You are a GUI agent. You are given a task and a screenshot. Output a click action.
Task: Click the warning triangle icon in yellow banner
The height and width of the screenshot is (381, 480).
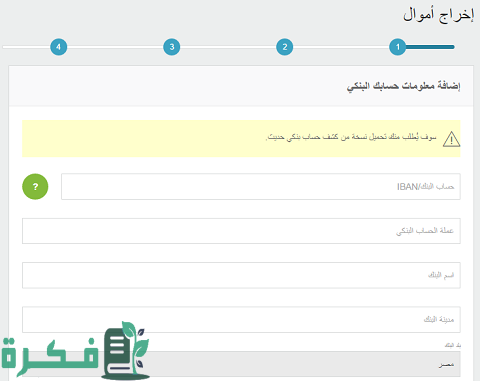[x=451, y=139]
